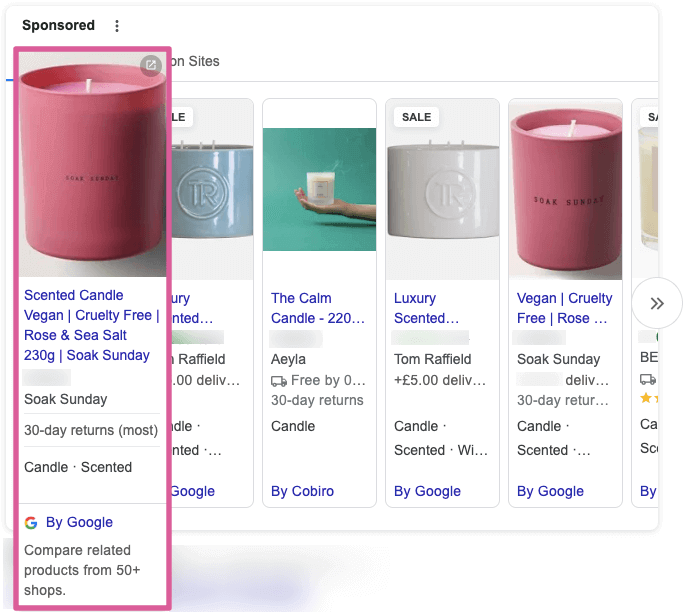The height and width of the screenshot is (612, 686).
Task: Click the white Tom Raffield candle image
Action: point(442,189)
